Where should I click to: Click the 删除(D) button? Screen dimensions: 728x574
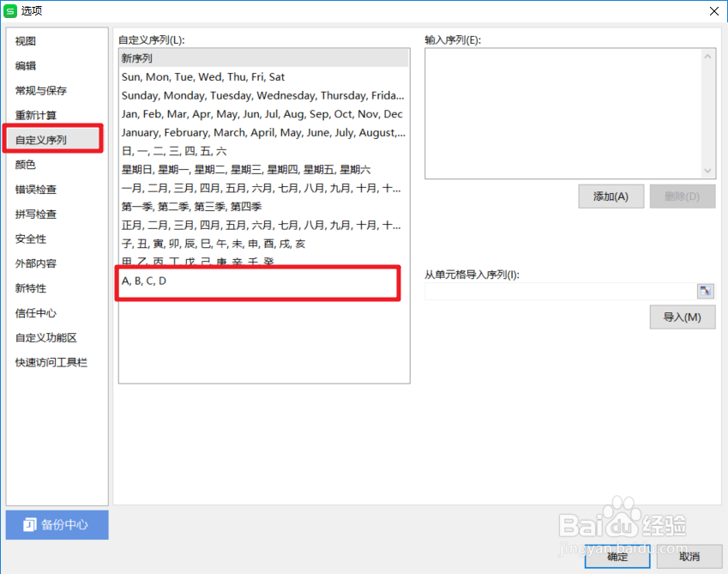pos(682,196)
